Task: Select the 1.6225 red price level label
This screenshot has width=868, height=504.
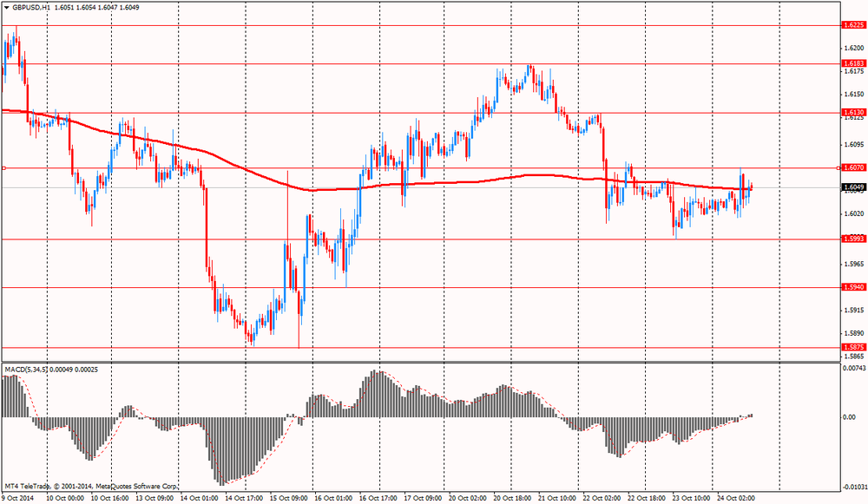Action: [853, 25]
